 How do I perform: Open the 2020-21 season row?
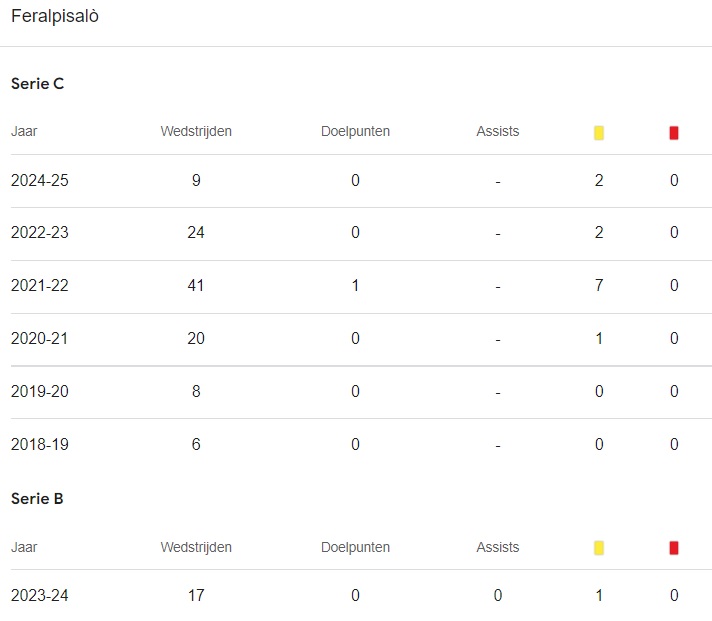(40, 339)
